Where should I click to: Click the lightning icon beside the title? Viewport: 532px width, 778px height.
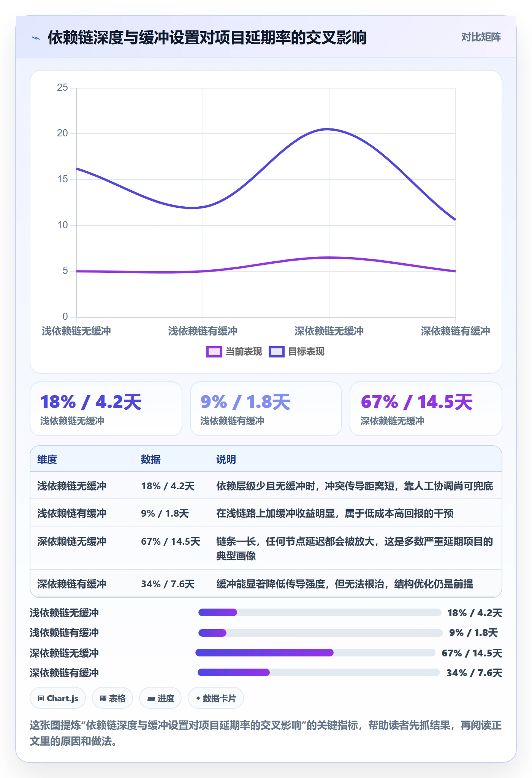[36, 38]
